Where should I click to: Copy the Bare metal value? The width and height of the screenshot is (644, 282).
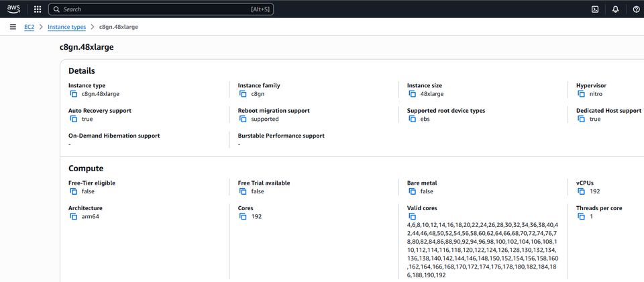[413, 191]
